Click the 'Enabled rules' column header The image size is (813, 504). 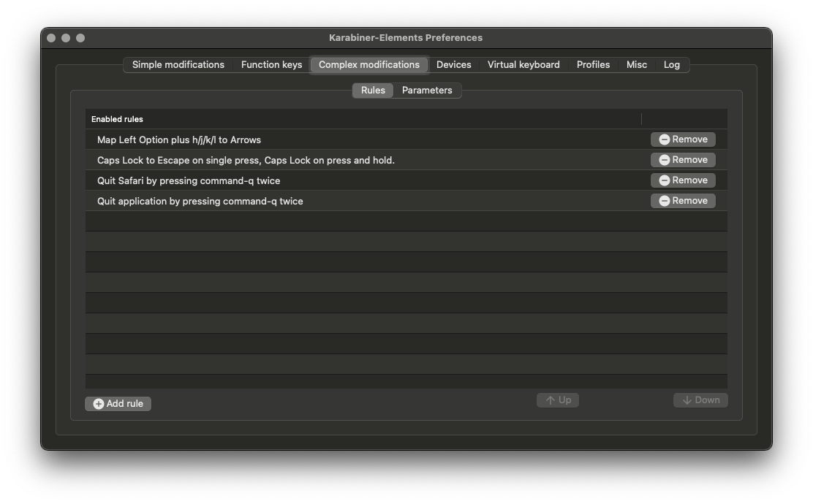(x=363, y=119)
